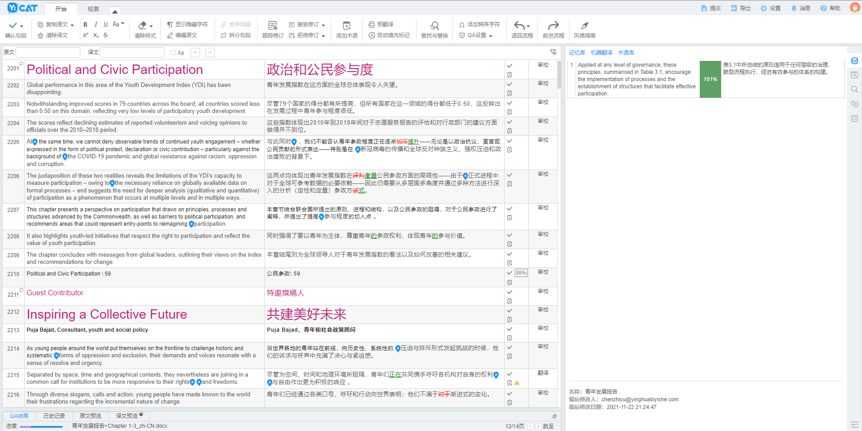Expand the 复制原文 dropdown arrow
Image resolution: width=862 pixels, height=431 pixels.
(73, 25)
